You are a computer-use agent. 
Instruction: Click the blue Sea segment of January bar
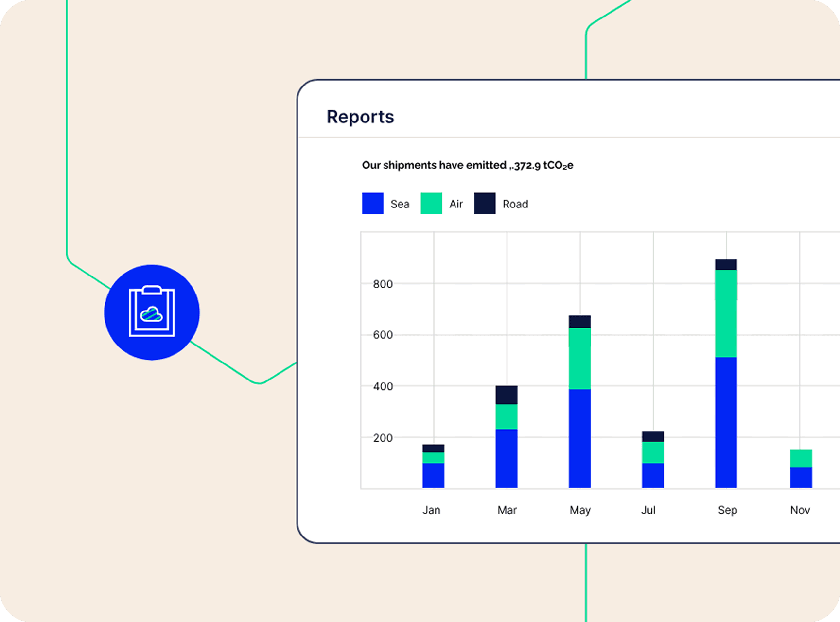tap(433, 475)
